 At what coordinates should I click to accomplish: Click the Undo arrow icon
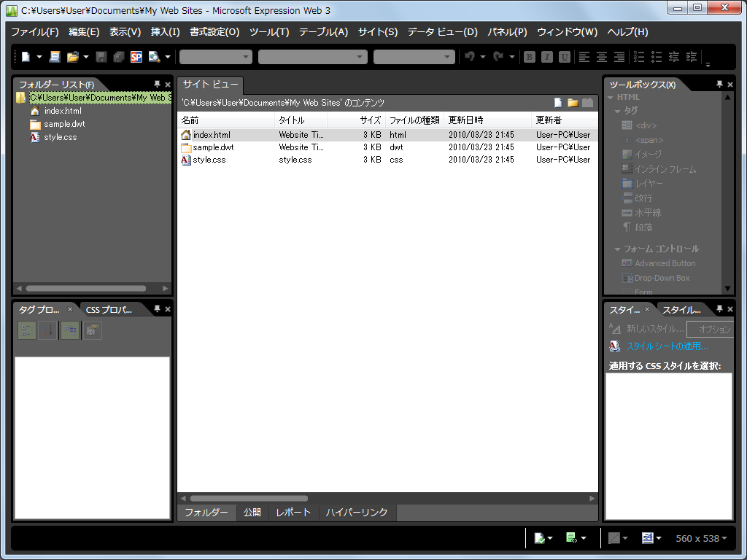[x=471, y=57]
